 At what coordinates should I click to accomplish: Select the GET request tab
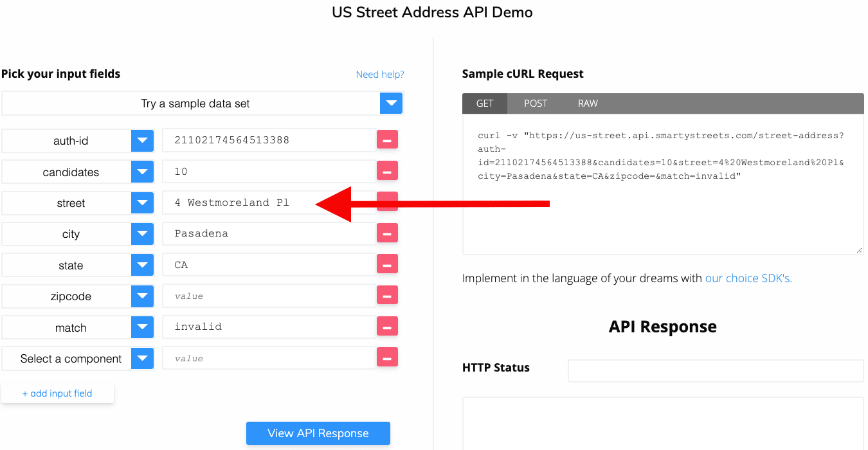(485, 103)
